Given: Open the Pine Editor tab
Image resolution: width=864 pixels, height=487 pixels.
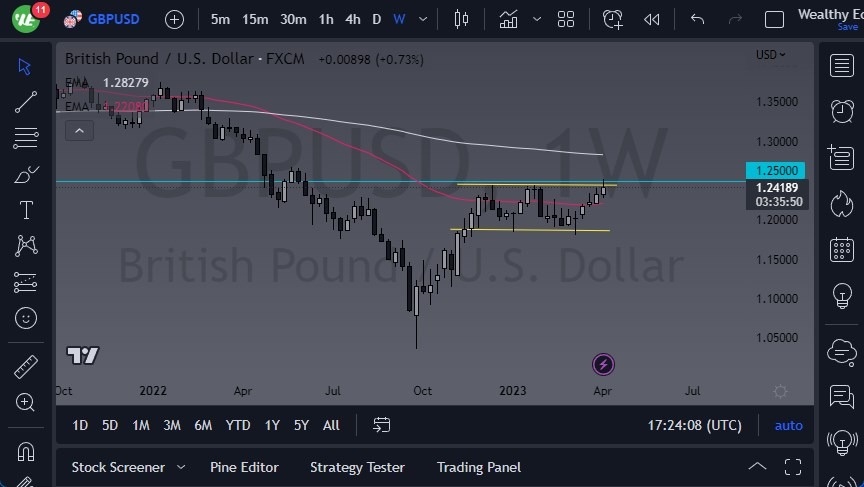Looking at the screenshot, I should [x=244, y=467].
